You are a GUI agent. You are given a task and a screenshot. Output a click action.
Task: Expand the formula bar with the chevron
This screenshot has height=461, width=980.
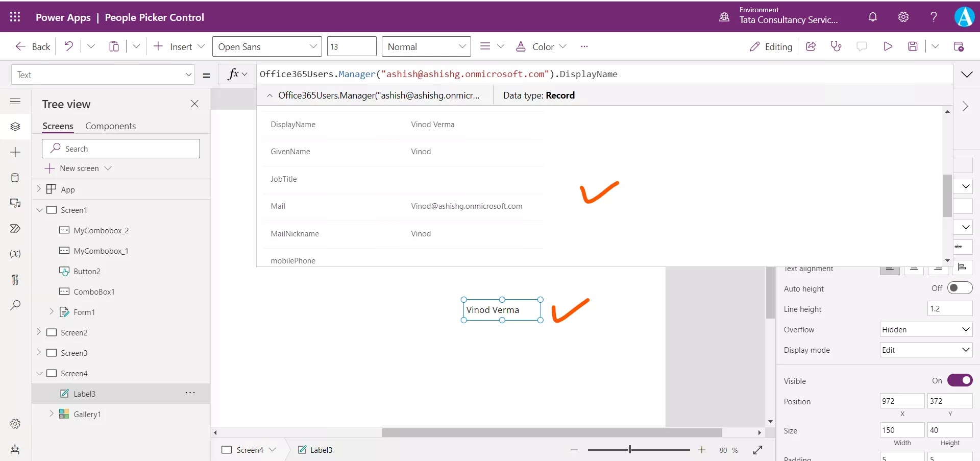967,75
